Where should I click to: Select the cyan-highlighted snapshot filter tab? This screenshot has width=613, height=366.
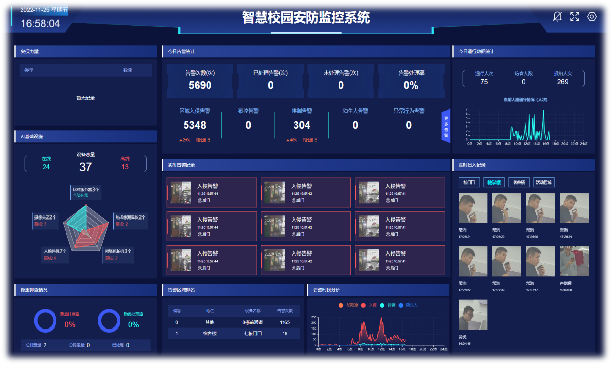tap(494, 183)
